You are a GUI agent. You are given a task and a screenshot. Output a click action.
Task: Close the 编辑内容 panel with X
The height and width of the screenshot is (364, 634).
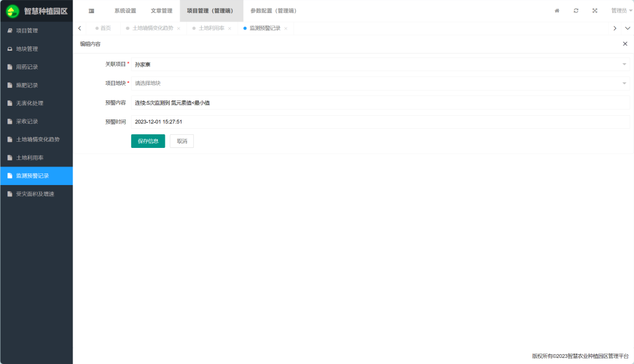[x=625, y=44]
